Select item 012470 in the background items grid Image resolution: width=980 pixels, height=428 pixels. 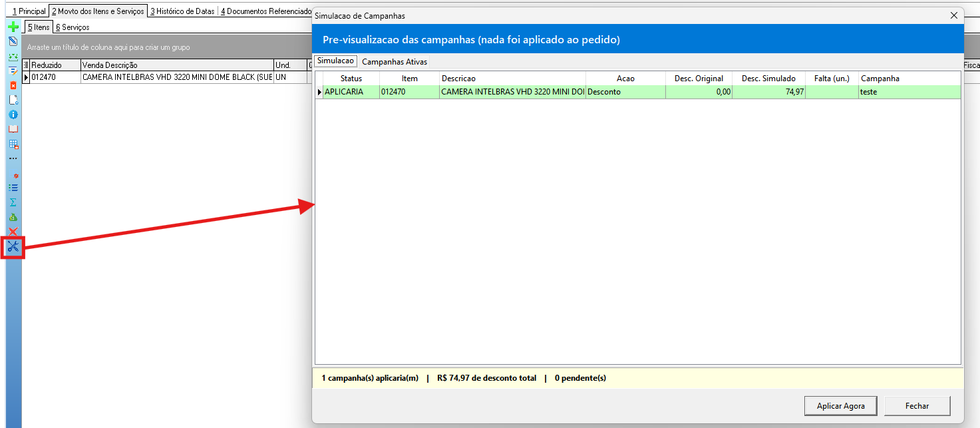pos(55,77)
